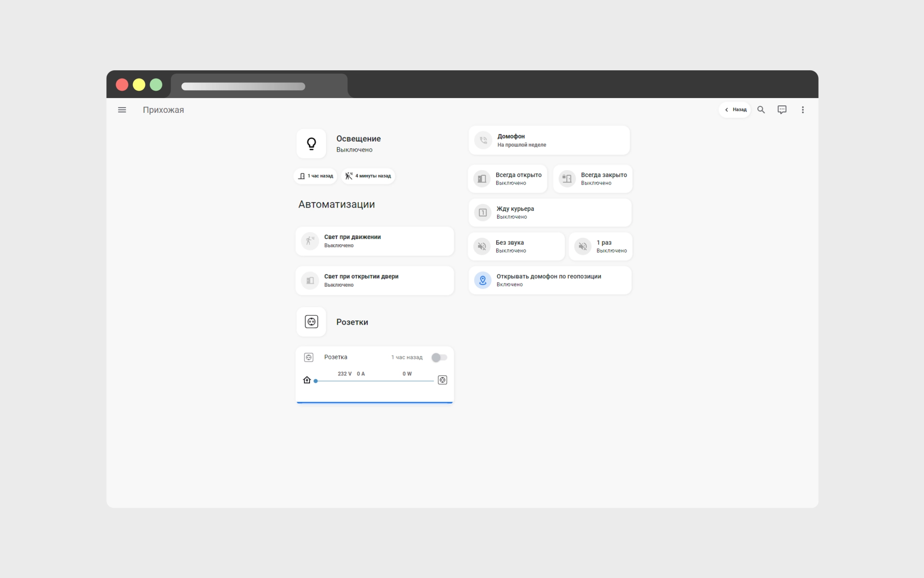The image size is (924, 578).
Task: Click the door sensor chip 1 час назад
Action: point(316,176)
